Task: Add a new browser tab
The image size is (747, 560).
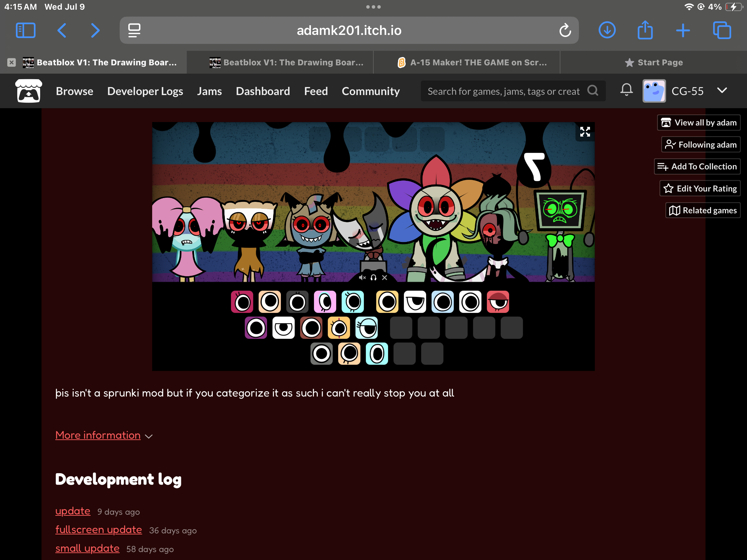Action: (x=683, y=30)
